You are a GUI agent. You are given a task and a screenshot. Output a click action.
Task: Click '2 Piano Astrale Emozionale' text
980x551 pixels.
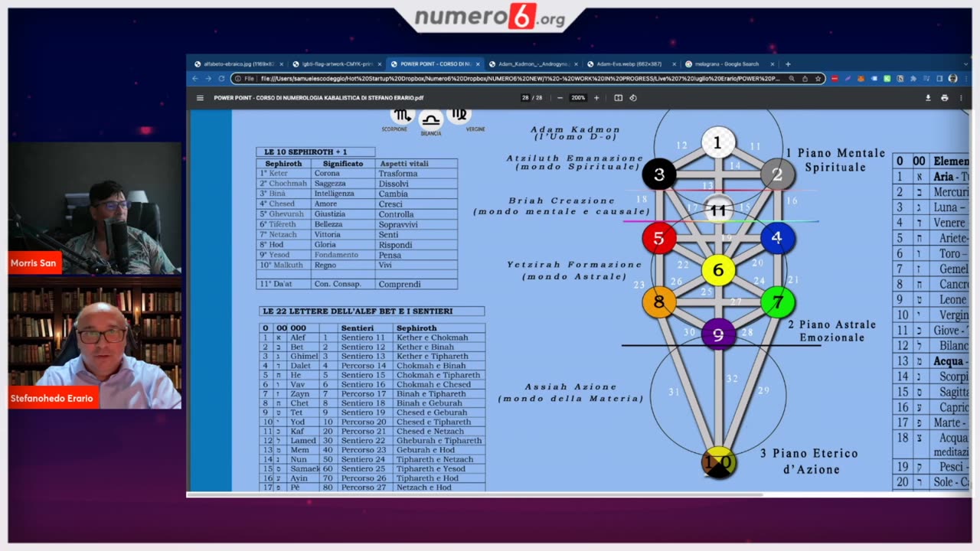pyautogui.click(x=832, y=331)
